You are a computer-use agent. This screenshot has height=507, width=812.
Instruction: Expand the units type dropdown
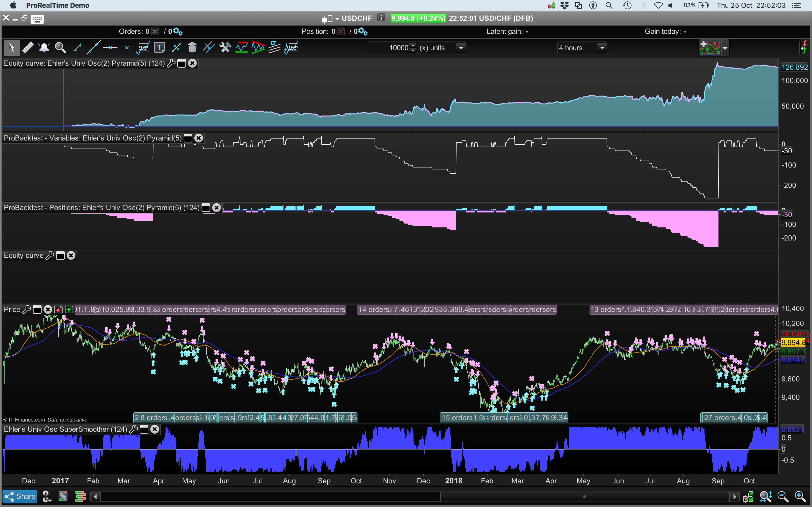point(461,48)
